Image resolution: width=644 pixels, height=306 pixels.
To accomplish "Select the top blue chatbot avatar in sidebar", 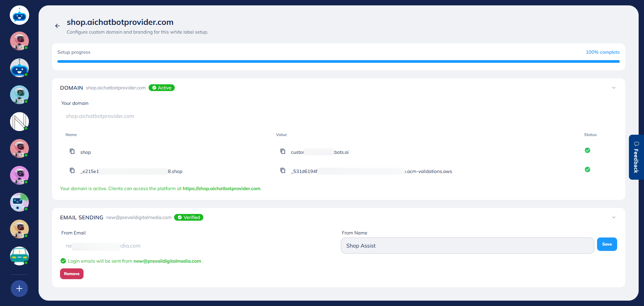I will 19,15.
